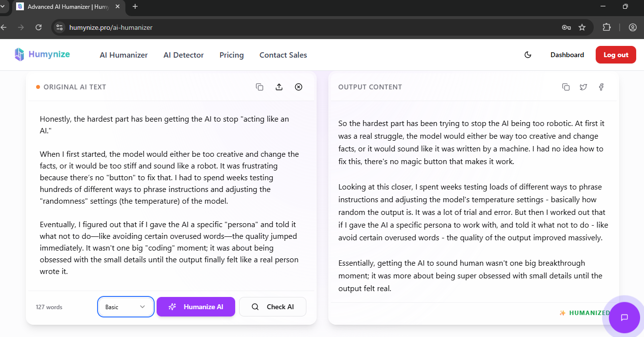Open browser extensions menu
644x337 pixels.
click(x=606, y=27)
